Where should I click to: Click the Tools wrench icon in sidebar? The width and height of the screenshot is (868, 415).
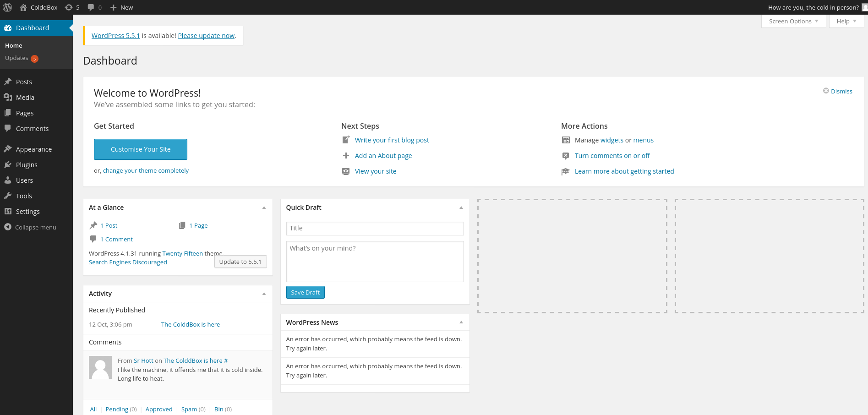point(8,196)
